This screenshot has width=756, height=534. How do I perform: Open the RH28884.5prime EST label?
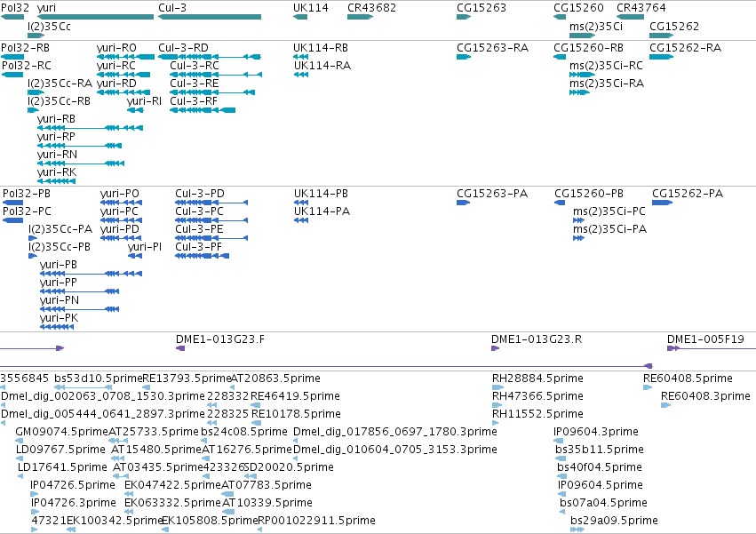coord(537,379)
